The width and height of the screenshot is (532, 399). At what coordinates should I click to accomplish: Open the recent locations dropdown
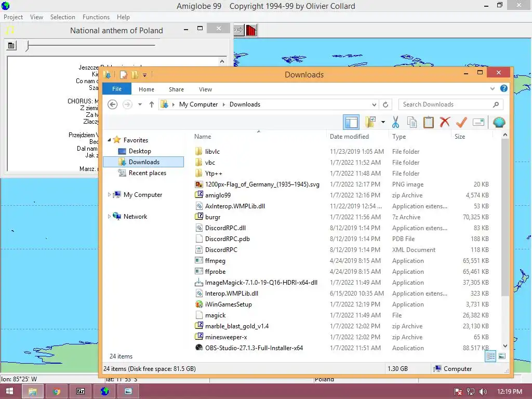pyautogui.click(x=140, y=104)
